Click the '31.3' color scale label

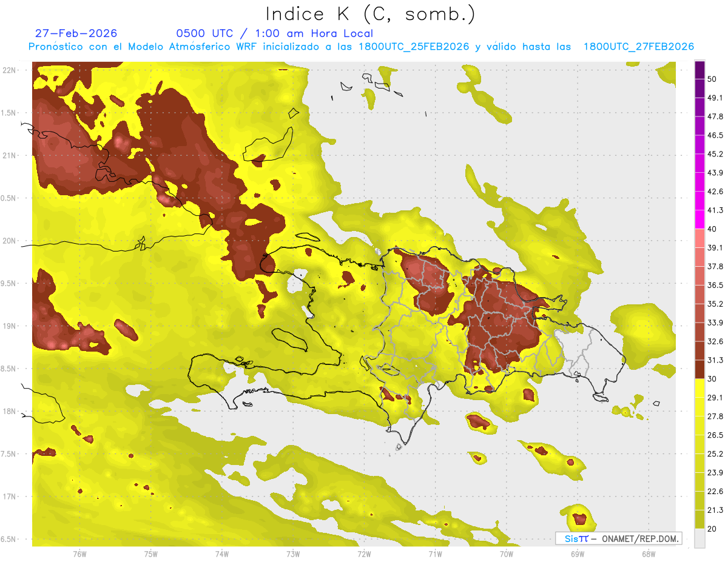pos(715,360)
